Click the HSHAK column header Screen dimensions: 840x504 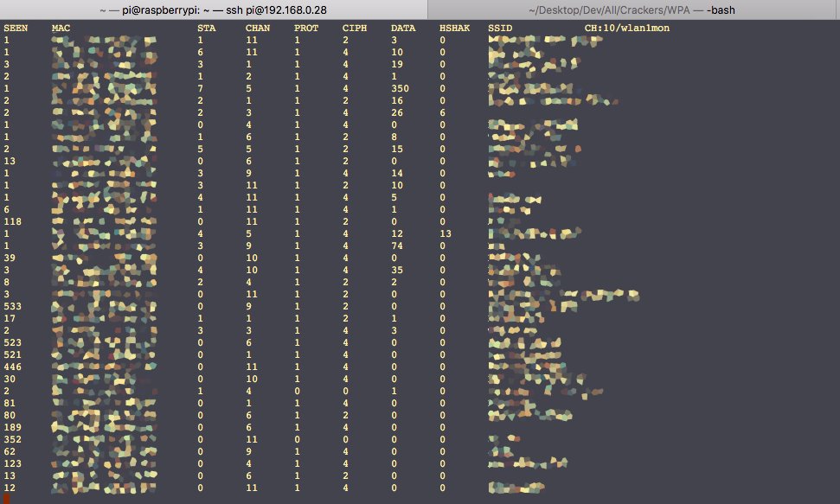click(x=453, y=27)
